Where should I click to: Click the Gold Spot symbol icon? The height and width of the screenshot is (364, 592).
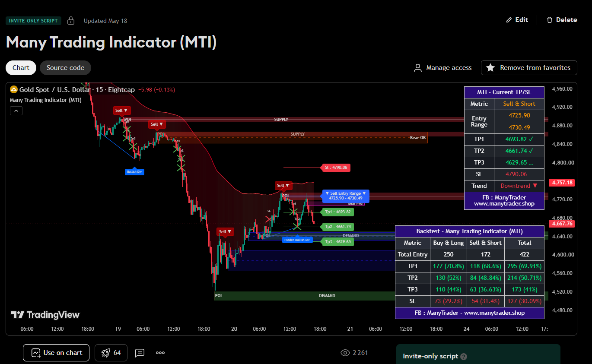[14, 89]
